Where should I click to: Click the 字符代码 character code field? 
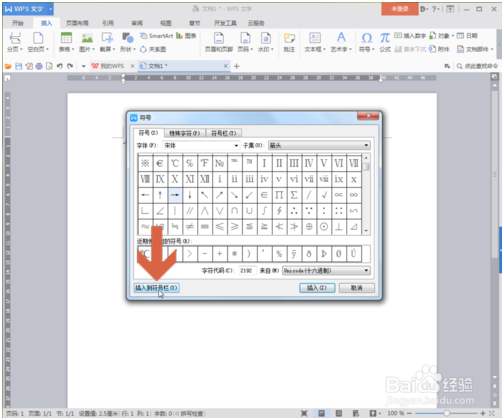247,270
